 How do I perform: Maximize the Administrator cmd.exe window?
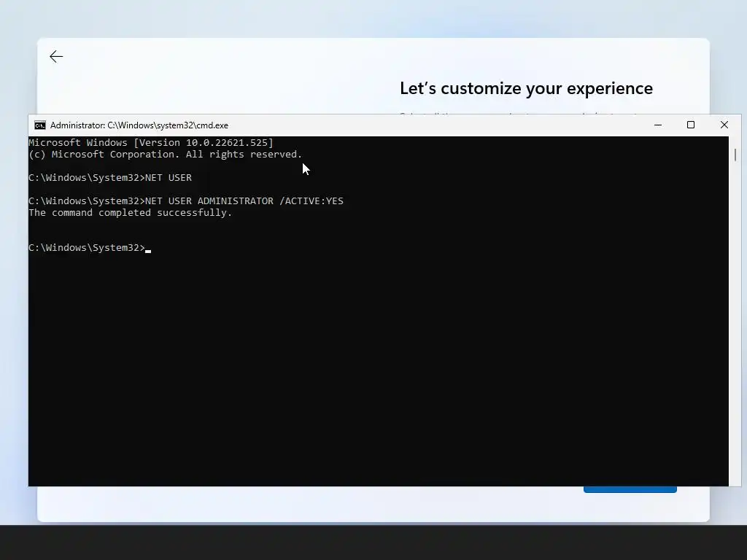click(x=691, y=125)
